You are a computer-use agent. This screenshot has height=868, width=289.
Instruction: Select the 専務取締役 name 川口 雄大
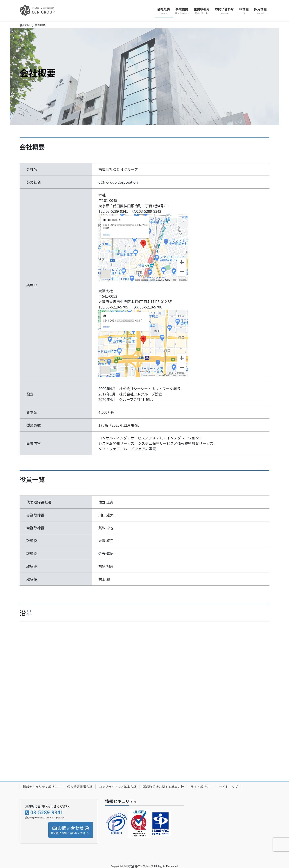tap(106, 515)
